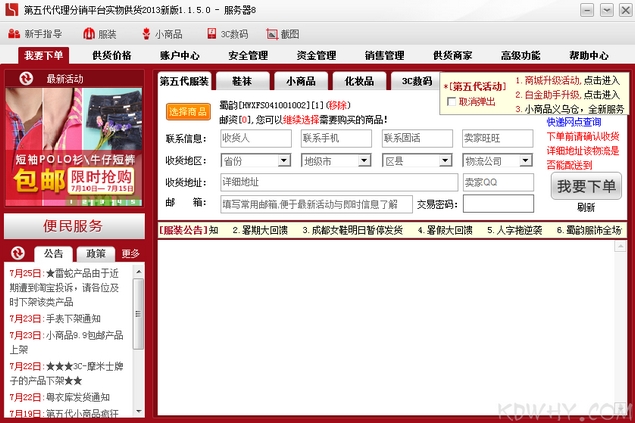Open the 帮助中心 menu

(x=589, y=55)
